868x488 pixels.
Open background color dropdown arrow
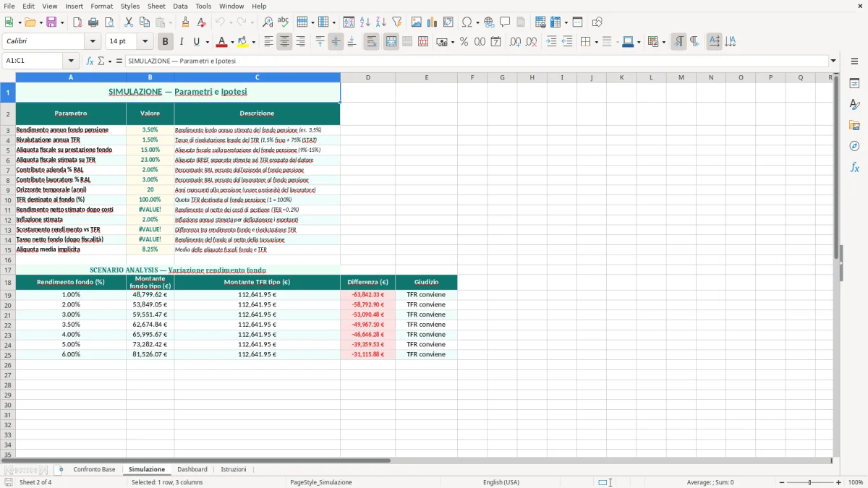pos(254,42)
